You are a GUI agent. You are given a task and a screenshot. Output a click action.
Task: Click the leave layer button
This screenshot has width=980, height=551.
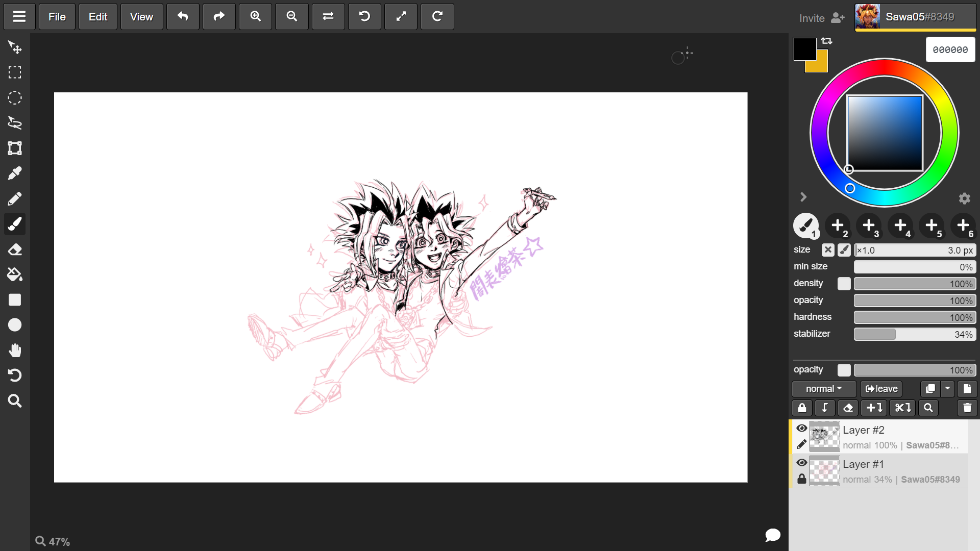[881, 389]
